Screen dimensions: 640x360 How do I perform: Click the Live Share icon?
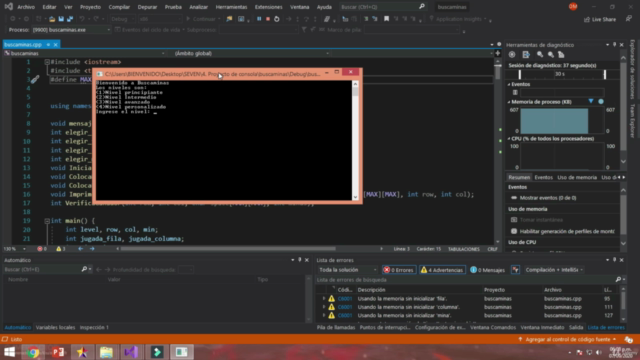pos(587,19)
